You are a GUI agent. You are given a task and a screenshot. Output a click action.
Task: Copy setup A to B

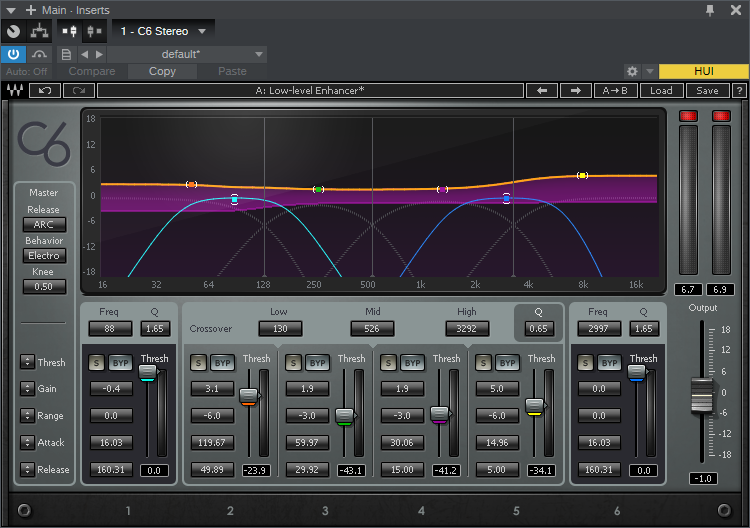(x=615, y=90)
